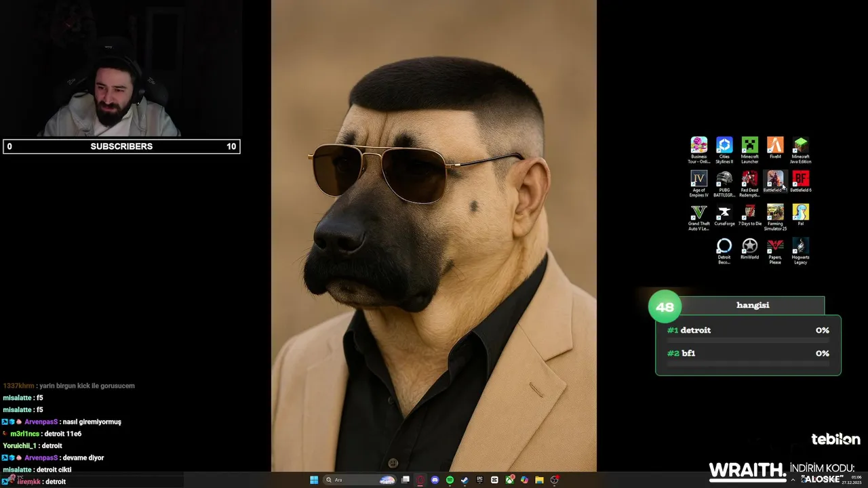
Task: Select the Battlefield 1 desktop icon
Action: click(x=775, y=181)
